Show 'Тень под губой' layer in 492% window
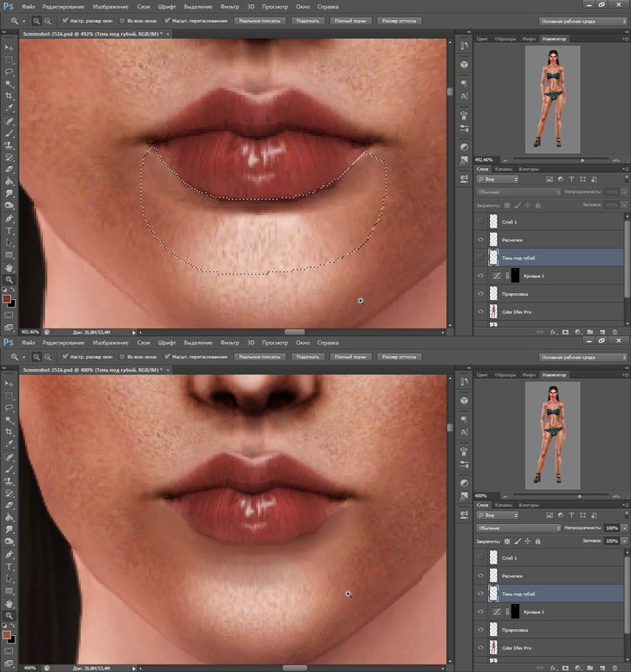 pyautogui.click(x=480, y=258)
